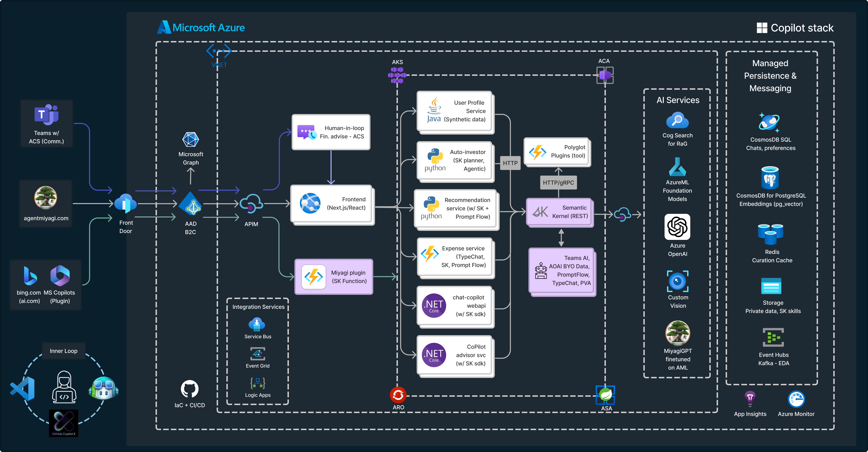Click the Azure Front Door icon
Image resolution: width=868 pixels, height=452 pixels.
125,203
